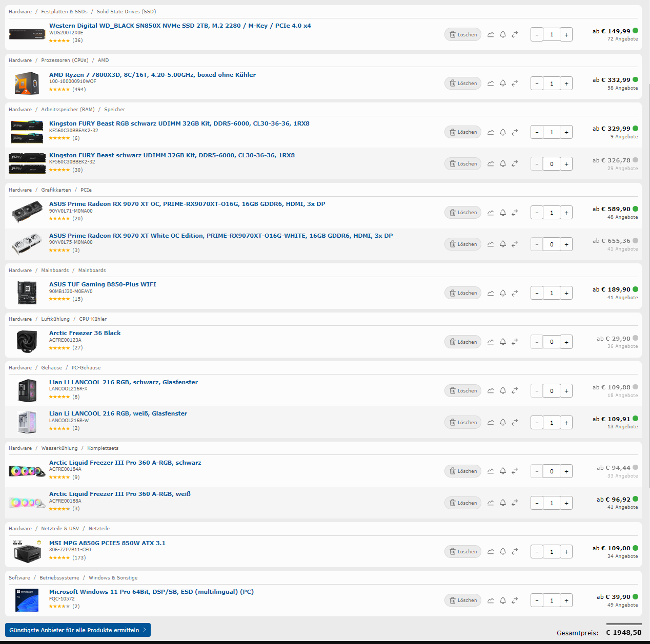
Task: Increase quantity of Kingston FURY Beast schwarz non-RGB
Action: coord(566,164)
